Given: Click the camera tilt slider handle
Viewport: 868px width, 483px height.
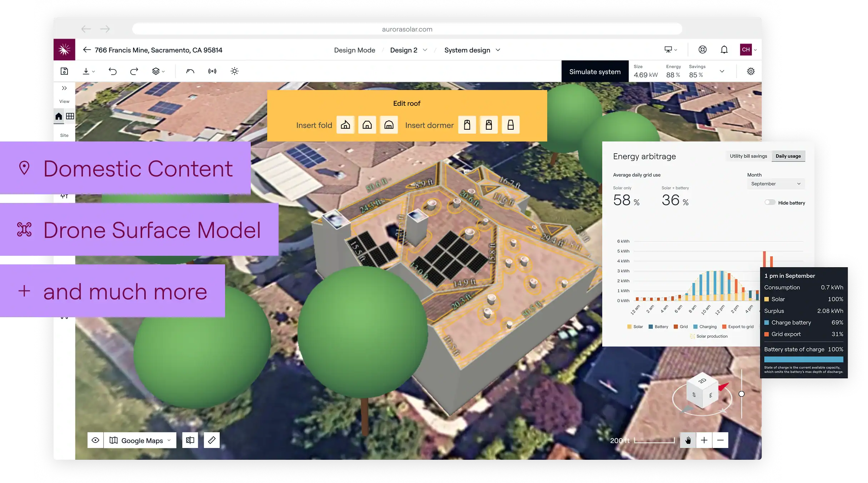Looking at the screenshot, I should click(x=742, y=394).
